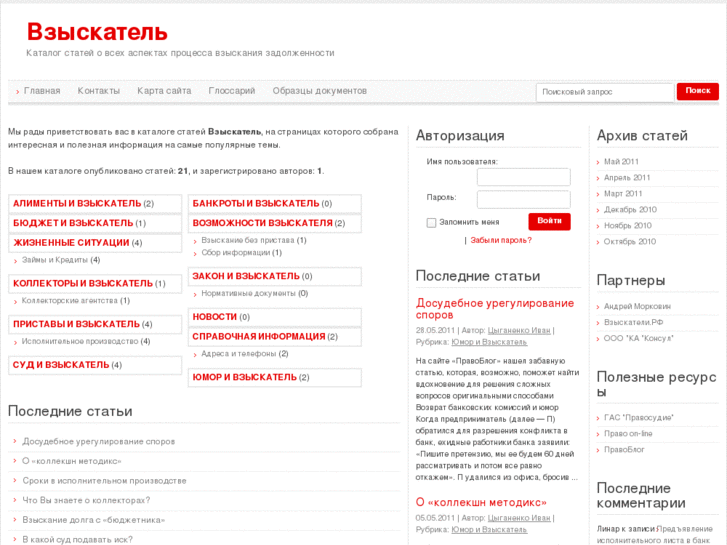
Task: Open subcategory Адреса и телефоны
Action: (239, 354)
